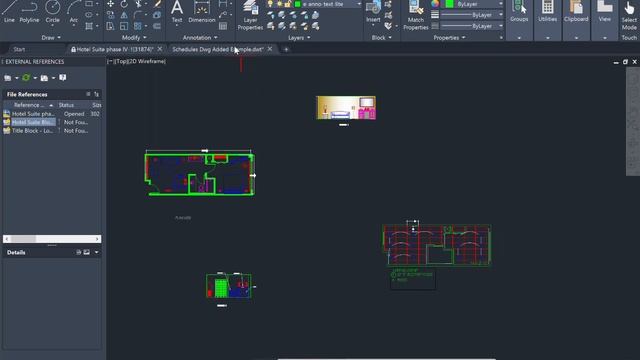This screenshot has width=640, height=360.
Task: Click the Mirror tool in Modify
Action: pyautogui.click(x=124, y=15)
